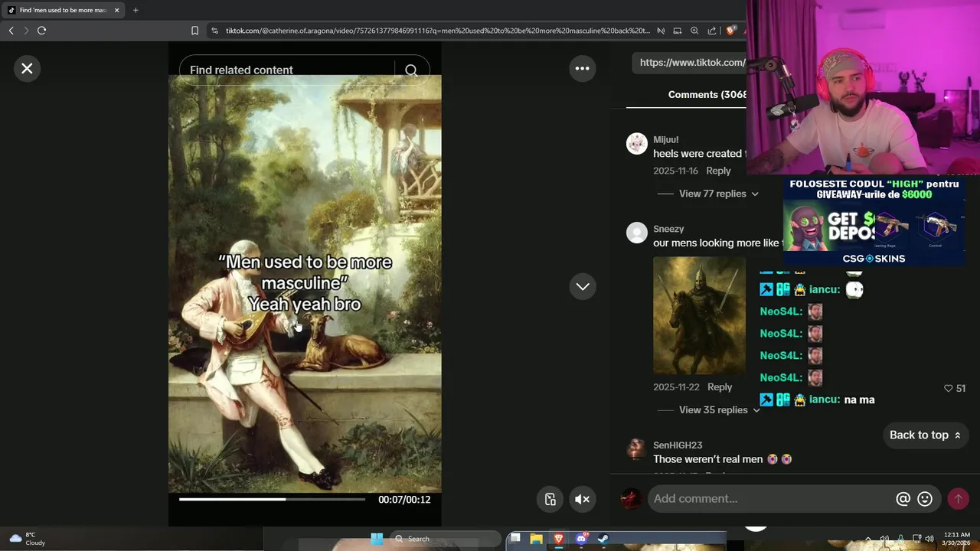Click username Sneezy
The image size is (980, 551).
668,229
